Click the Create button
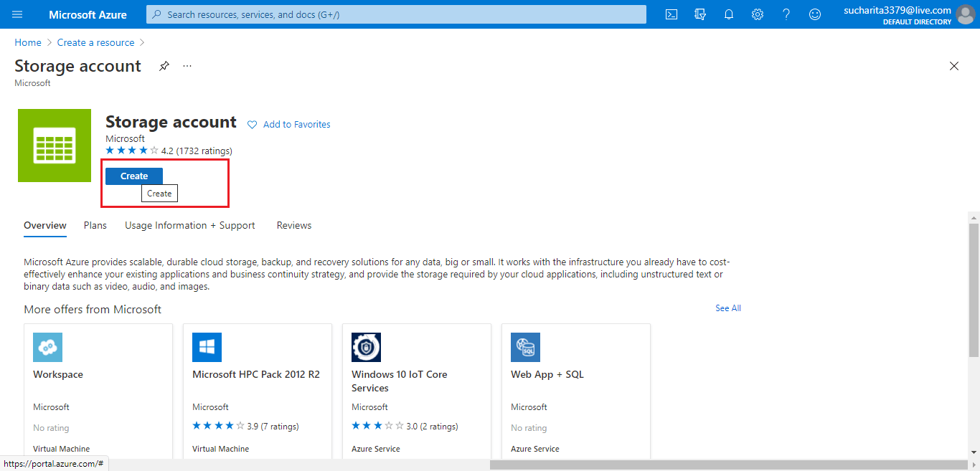This screenshot has height=471, width=980. pos(134,176)
